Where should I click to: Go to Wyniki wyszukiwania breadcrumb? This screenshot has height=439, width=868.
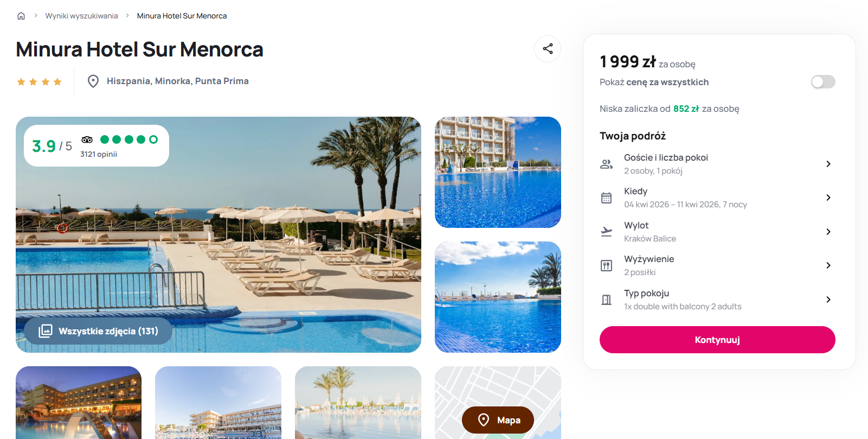tap(81, 16)
